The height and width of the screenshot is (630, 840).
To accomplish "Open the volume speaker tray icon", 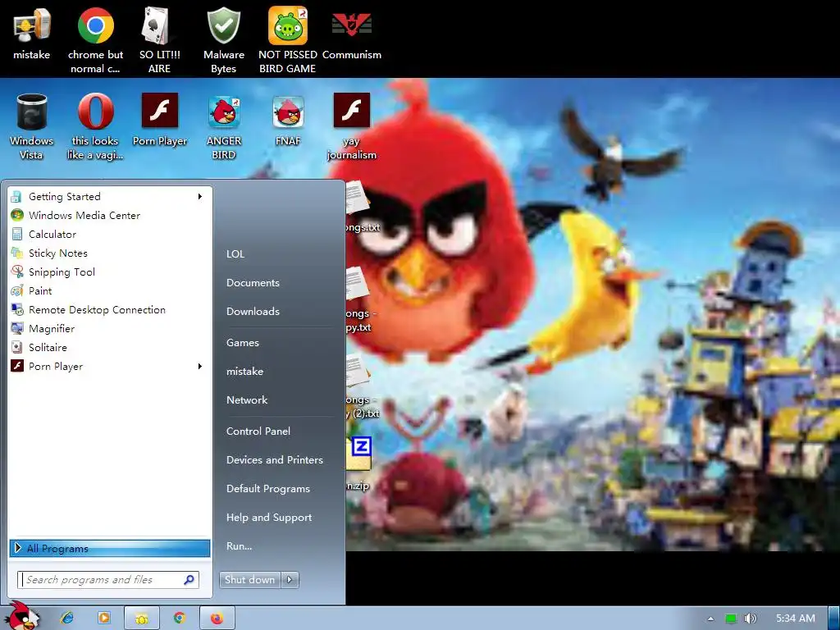I will click(x=750, y=619).
